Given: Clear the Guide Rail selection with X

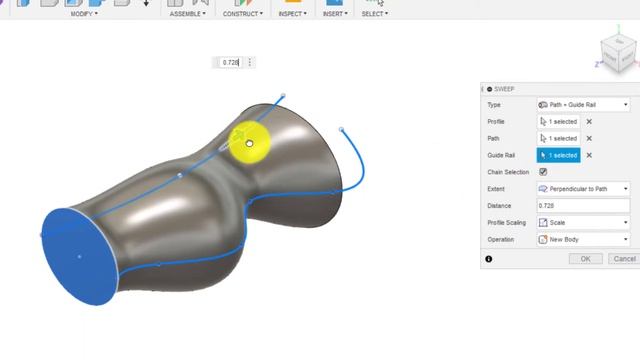Looking at the screenshot, I should (x=589, y=155).
